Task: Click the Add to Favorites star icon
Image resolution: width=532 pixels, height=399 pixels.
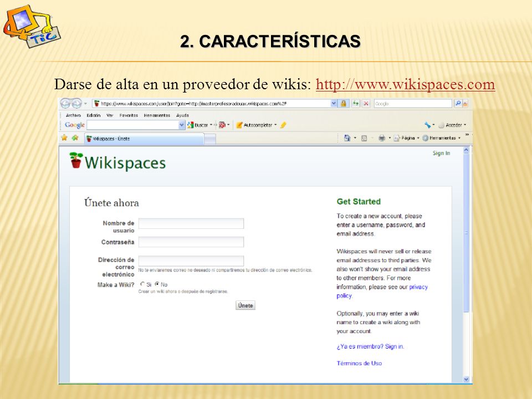Action: click(x=75, y=138)
